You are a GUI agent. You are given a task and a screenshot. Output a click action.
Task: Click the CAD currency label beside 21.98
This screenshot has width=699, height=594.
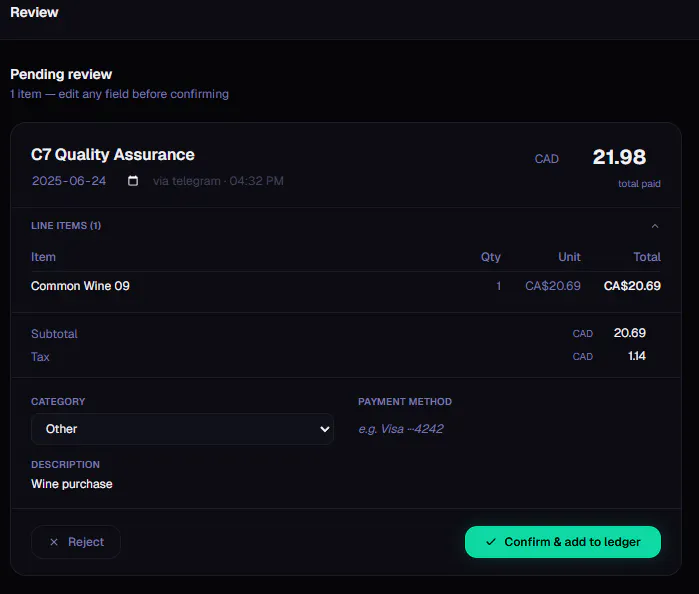(x=547, y=159)
